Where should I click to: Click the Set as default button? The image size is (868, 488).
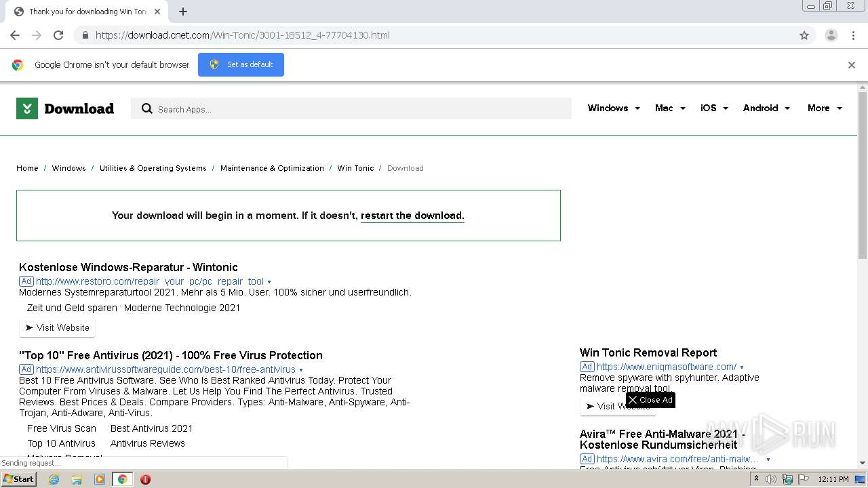241,64
